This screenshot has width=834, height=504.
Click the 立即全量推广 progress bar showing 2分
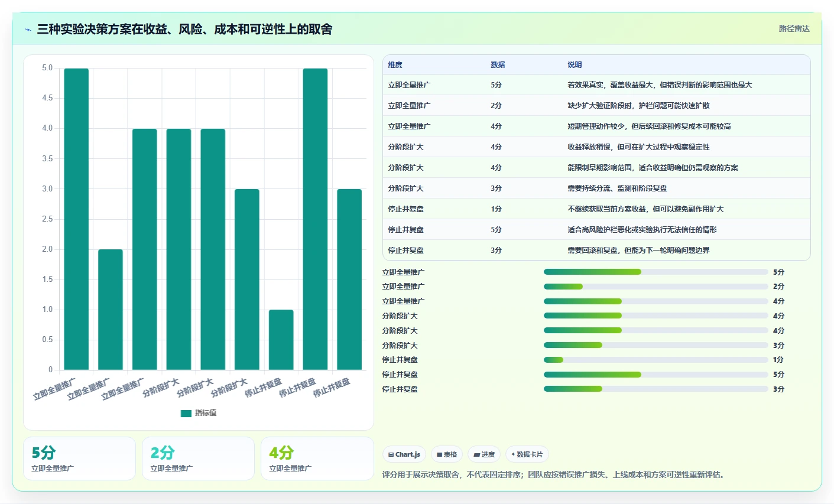click(x=655, y=287)
